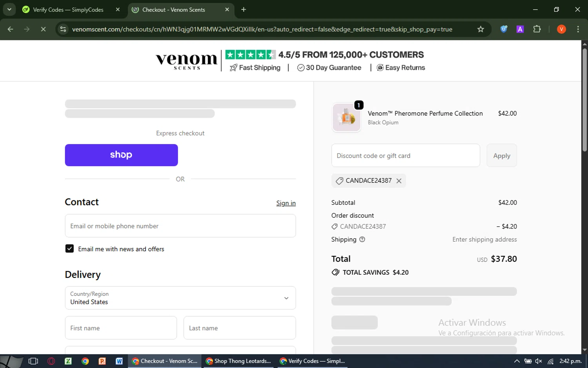Open the purple A extension icon

click(x=520, y=29)
